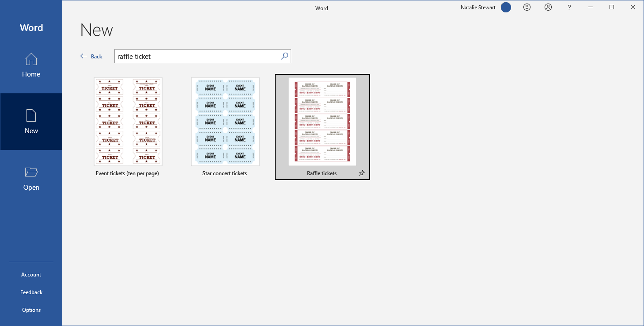Image resolution: width=644 pixels, height=326 pixels.
Task: Choose the Raffle tickets template thumbnail
Action: tap(322, 122)
